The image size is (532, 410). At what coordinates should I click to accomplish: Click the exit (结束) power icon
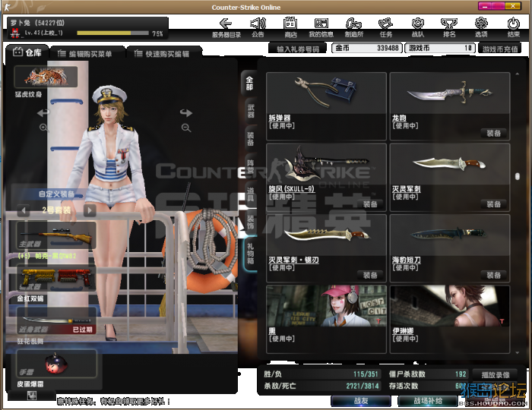click(513, 27)
